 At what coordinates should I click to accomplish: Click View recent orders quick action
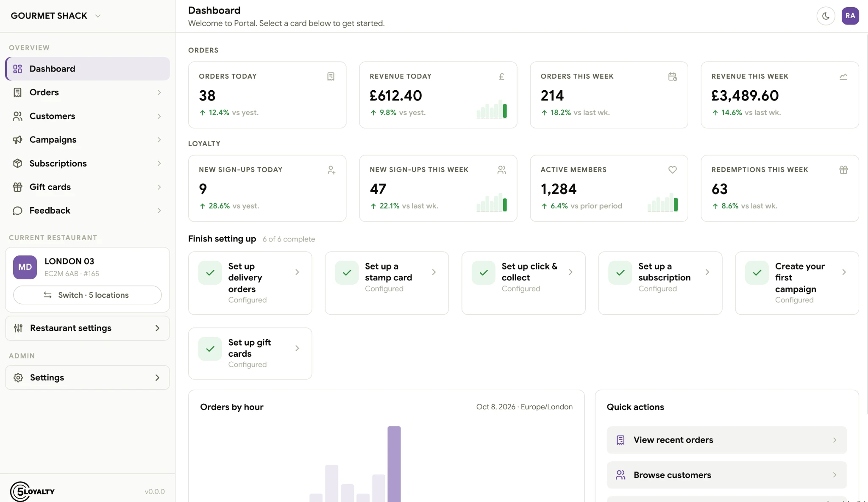click(x=727, y=440)
